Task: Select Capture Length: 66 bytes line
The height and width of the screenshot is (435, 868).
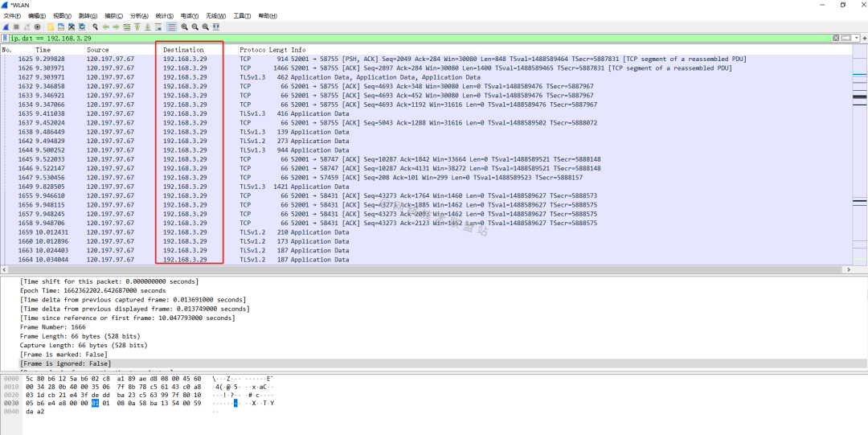Action: coord(84,345)
